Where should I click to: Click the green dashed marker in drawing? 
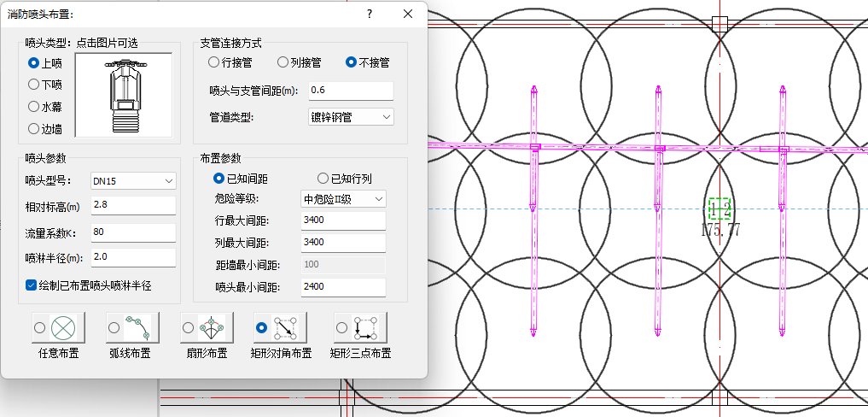719,208
